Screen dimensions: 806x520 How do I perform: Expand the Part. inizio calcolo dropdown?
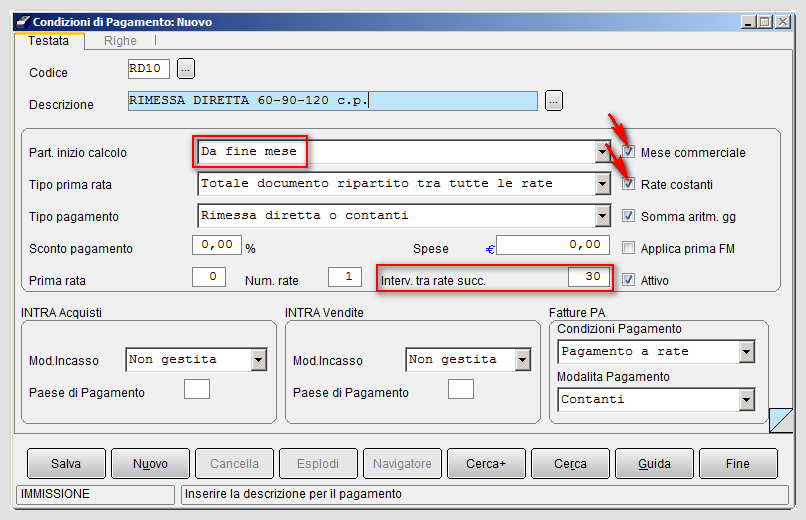coord(602,152)
